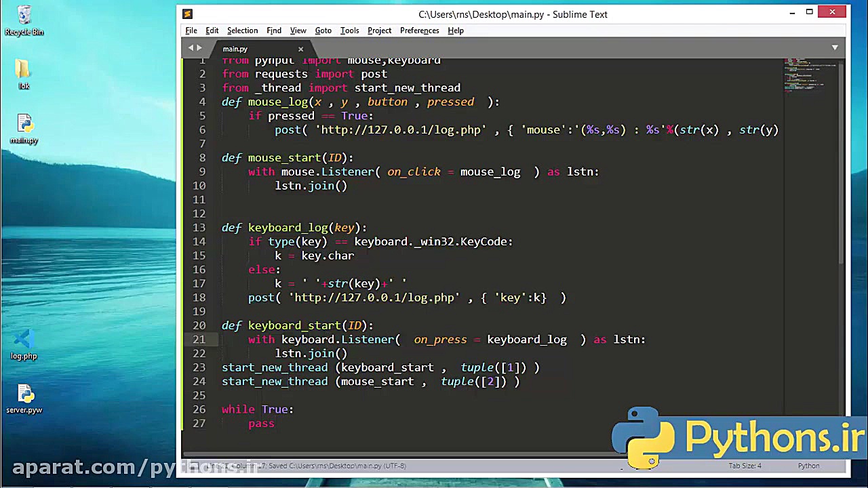Open the Edit menu
The width and height of the screenshot is (868, 488).
pos(212,30)
